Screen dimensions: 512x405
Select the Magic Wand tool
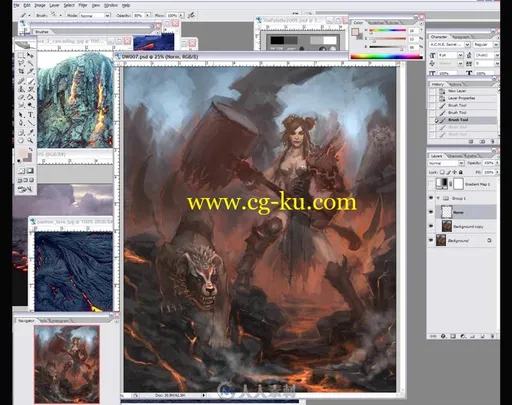[x=30, y=63]
